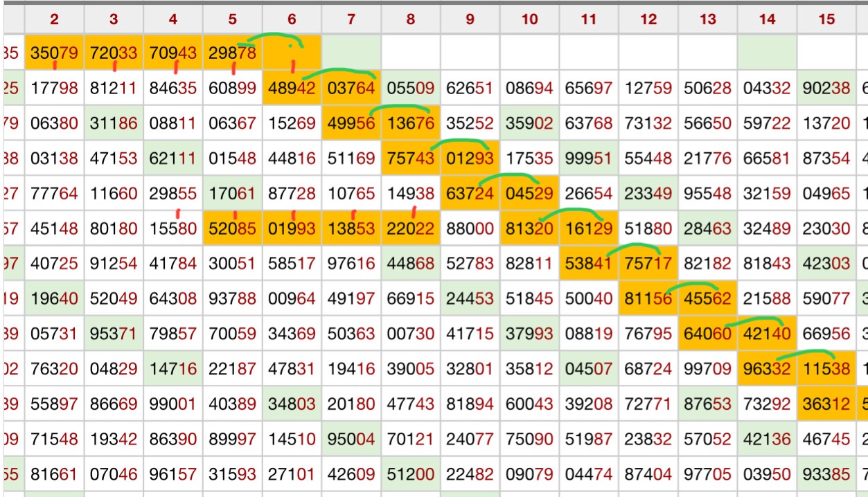Select column header 10

click(x=530, y=19)
